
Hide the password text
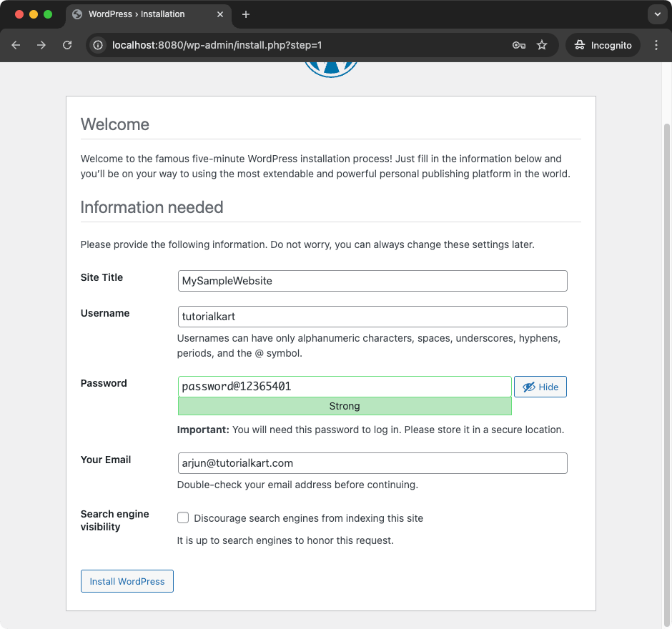click(540, 387)
